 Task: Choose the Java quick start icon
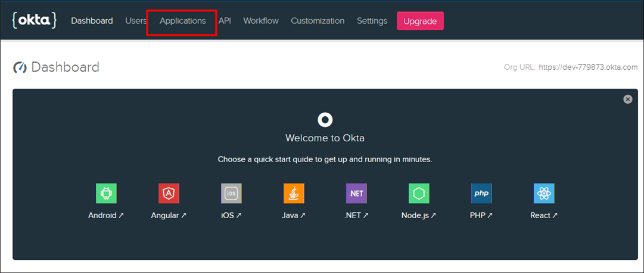point(294,193)
